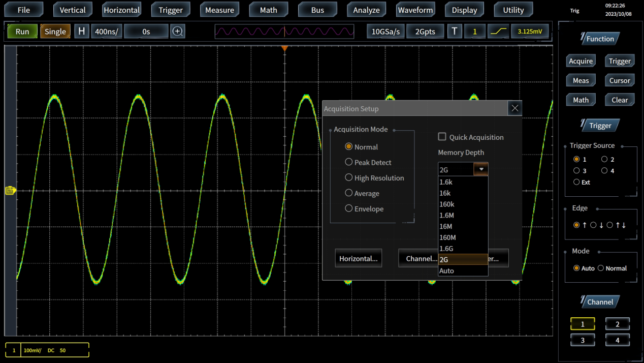Screen dimensions: 644x363
Task: Click the 400ns/ timebase field
Action: (107, 32)
